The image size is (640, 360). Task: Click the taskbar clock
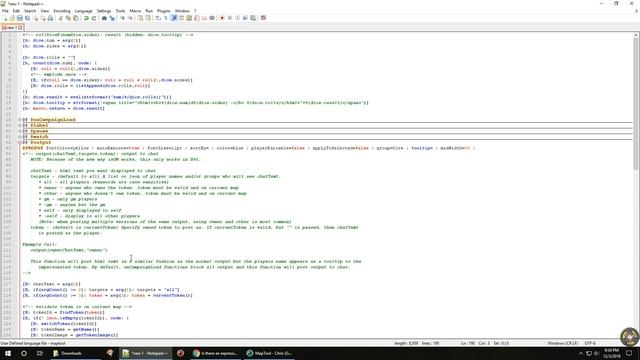point(611,353)
